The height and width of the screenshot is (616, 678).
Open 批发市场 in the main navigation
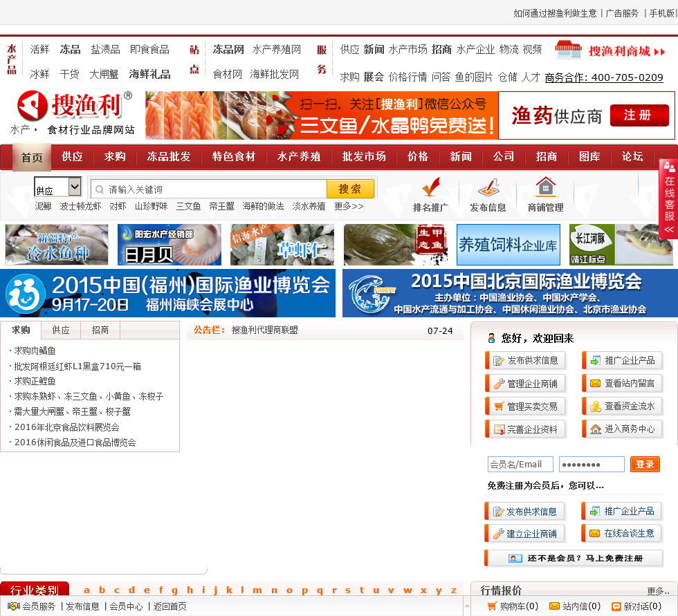tap(364, 156)
